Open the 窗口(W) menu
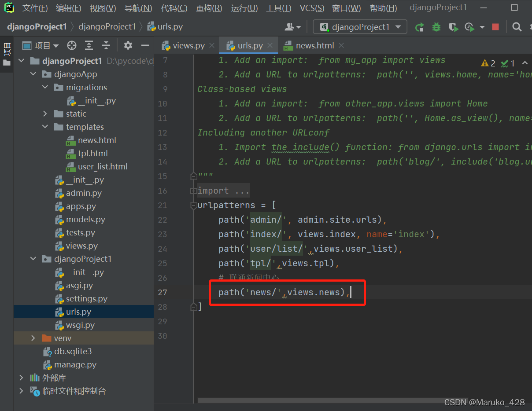The width and height of the screenshot is (532, 411). 347,8
